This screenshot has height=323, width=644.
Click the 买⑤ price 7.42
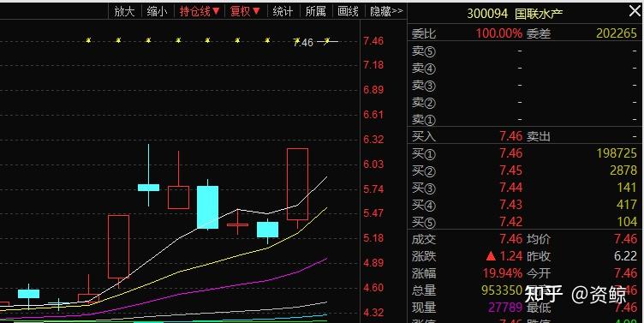click(511, 222)
